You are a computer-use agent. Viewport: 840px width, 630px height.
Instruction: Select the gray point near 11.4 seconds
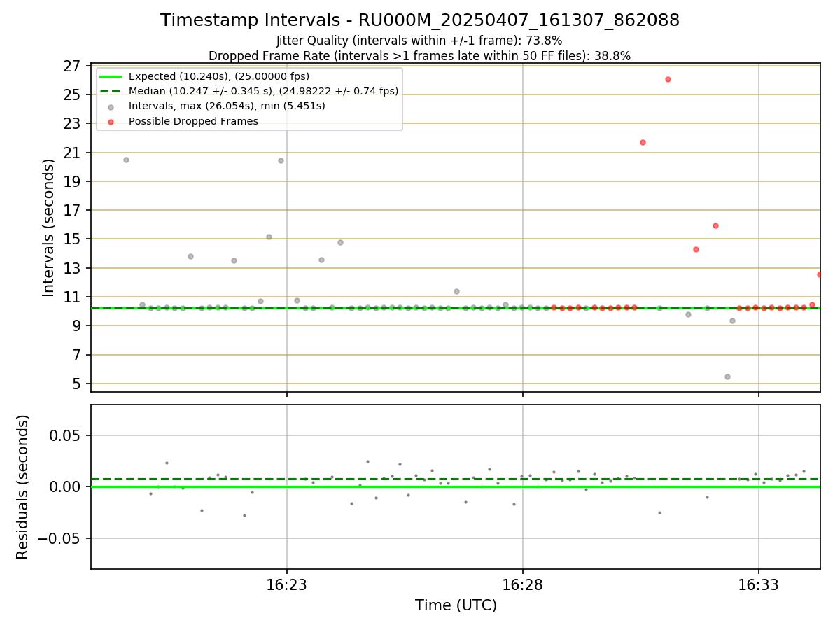(x=456, y=291)
